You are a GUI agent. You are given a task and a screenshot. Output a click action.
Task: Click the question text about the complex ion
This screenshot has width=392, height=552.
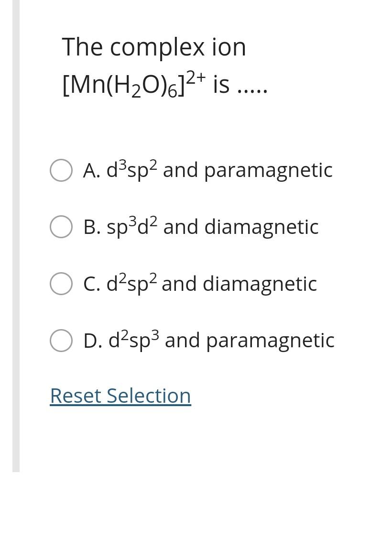click(x=154, y=46)
